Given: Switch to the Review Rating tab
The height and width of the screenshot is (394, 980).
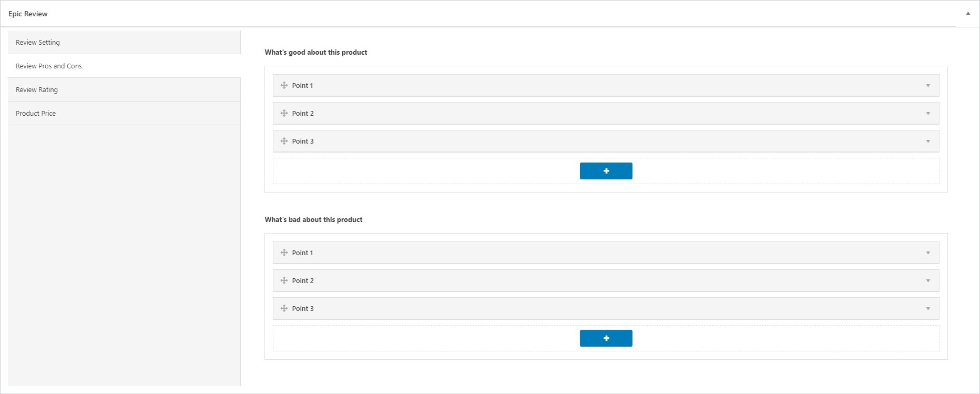Looking at the screenshot, I should [x=37, y=89].
